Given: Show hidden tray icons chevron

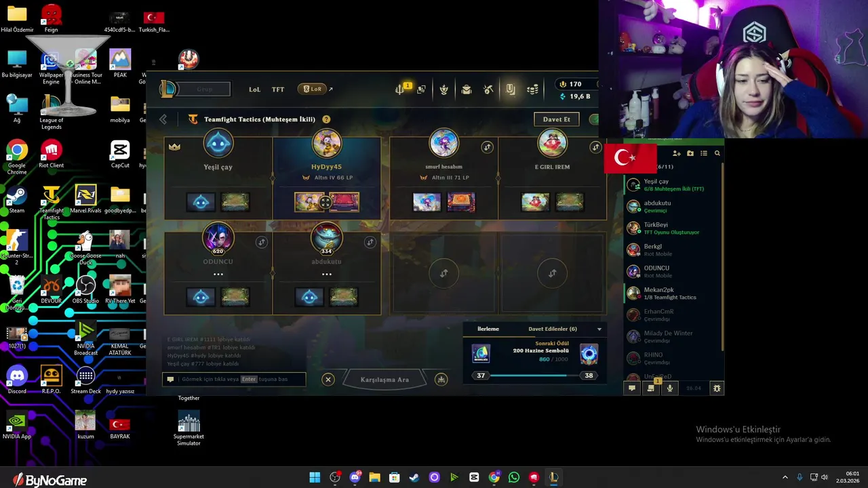Looking at the screenshot, I should [785, 477].
